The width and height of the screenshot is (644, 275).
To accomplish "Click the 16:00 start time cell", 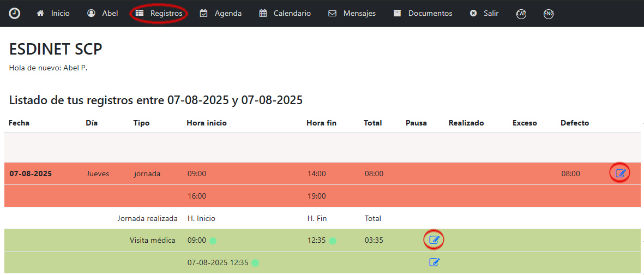I will 197,196.
